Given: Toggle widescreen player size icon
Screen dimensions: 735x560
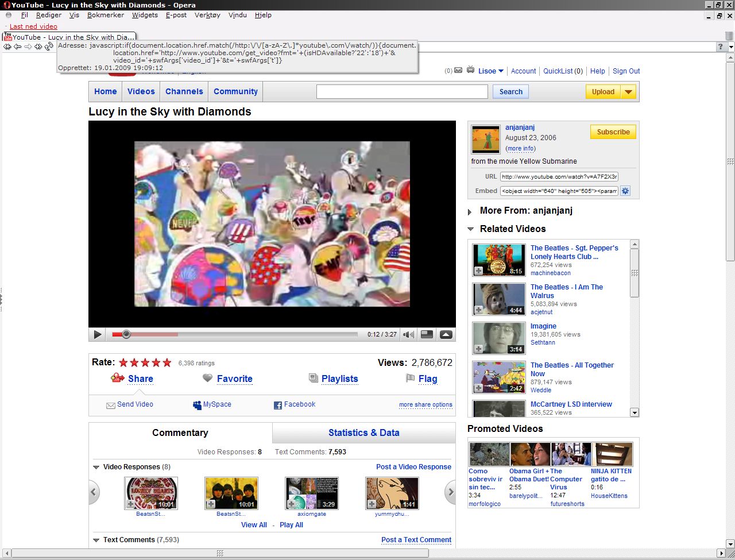Looking at the screenshot, I should [427, 334].
